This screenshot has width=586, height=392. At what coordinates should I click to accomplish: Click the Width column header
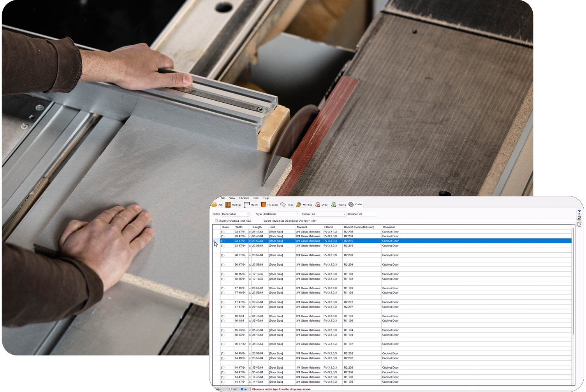click(239, 227)
